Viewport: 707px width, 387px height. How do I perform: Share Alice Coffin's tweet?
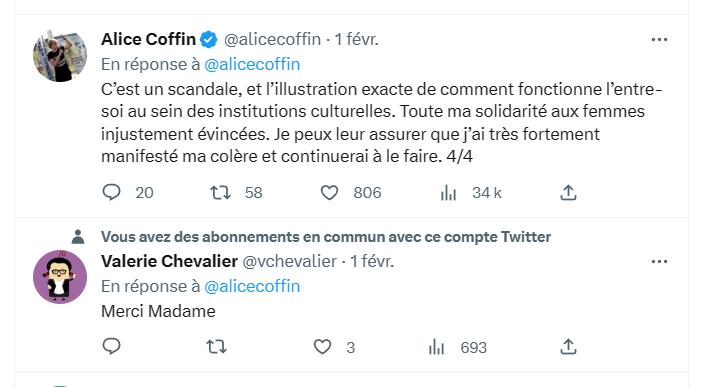[569, 193]
